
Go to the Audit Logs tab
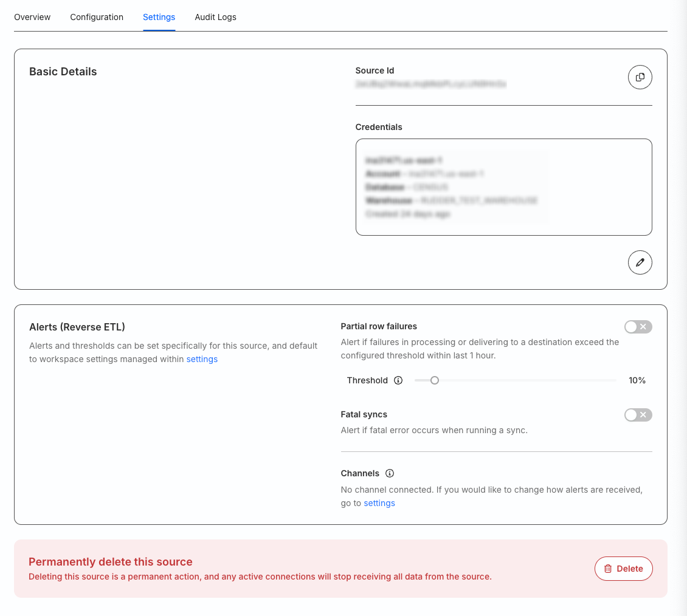(x=216, y=17)
